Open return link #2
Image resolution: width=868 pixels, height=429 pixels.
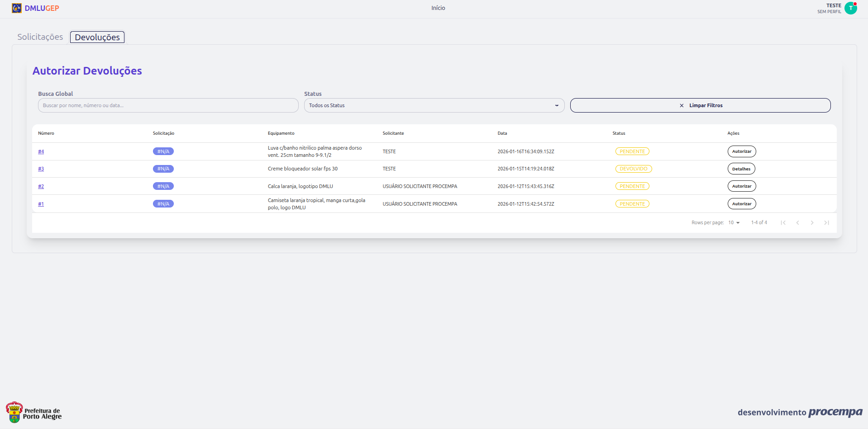click(41, 186)
